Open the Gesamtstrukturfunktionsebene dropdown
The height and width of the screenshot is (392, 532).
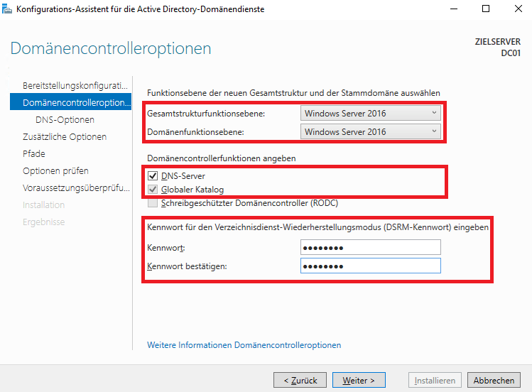[370, 113]
